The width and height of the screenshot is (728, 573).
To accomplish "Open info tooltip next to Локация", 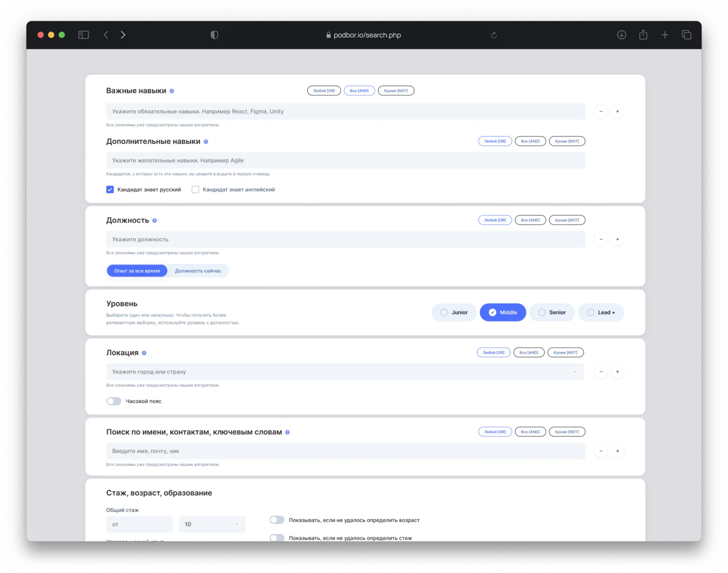I will 144,353.
